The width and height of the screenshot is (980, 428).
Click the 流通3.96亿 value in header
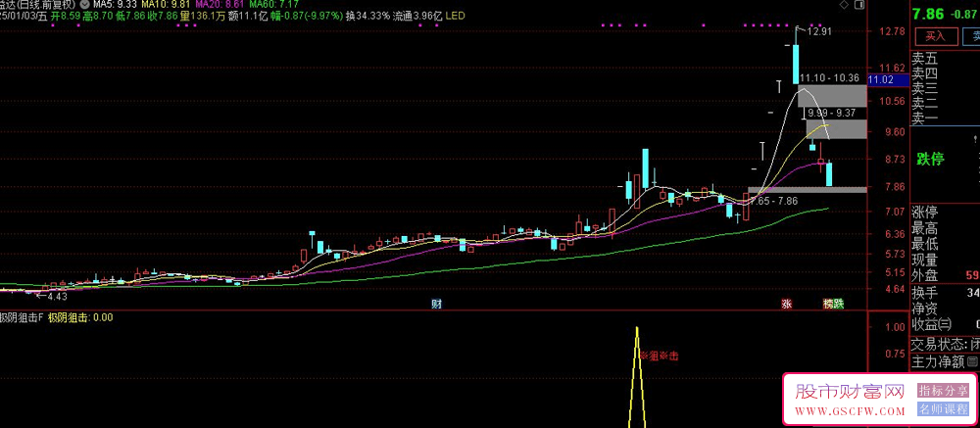coord(417,15)
